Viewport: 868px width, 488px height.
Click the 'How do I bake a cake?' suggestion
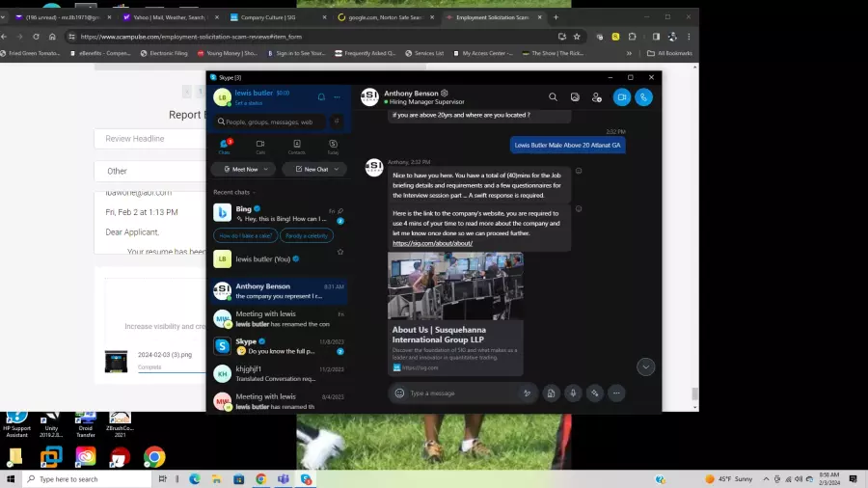click(245, 235)
